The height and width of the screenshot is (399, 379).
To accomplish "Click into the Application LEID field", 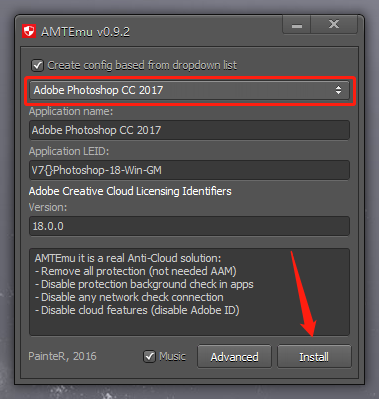I will tap(189, 170).
